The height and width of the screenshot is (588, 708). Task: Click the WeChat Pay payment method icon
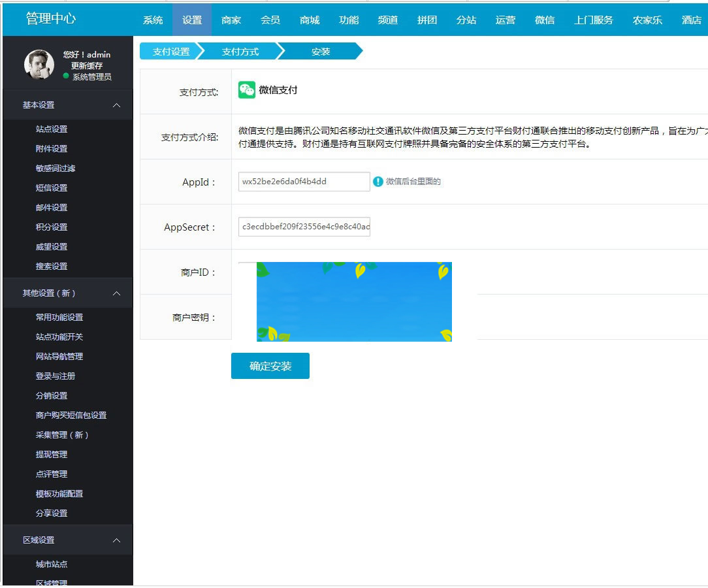coord(247,89)
